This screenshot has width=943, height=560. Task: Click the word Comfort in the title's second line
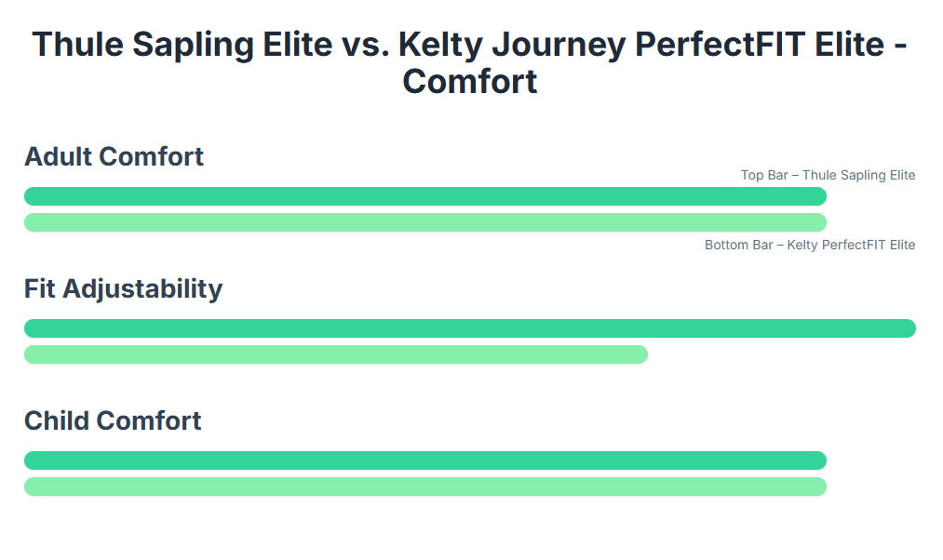click(x=470, y=82)
